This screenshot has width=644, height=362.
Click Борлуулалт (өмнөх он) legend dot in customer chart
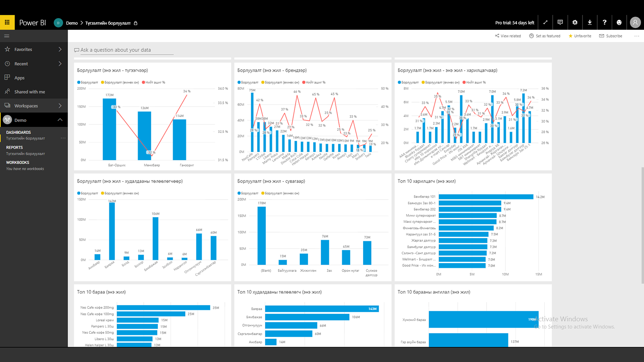click(x=423, y=82)
